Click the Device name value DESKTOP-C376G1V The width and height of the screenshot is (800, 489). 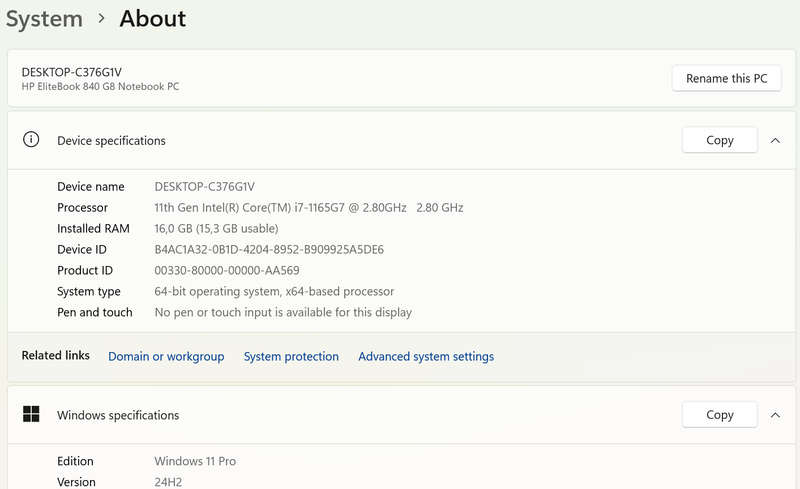coord(205,186)
